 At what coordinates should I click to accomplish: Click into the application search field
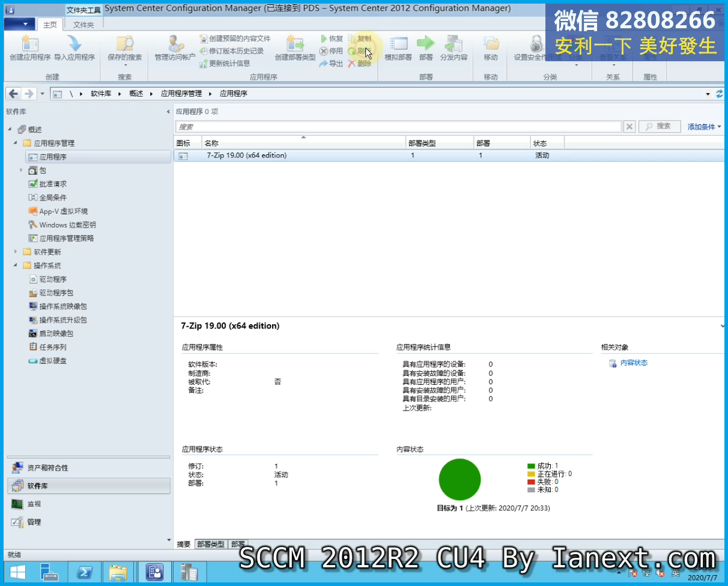tap(398, 127)
